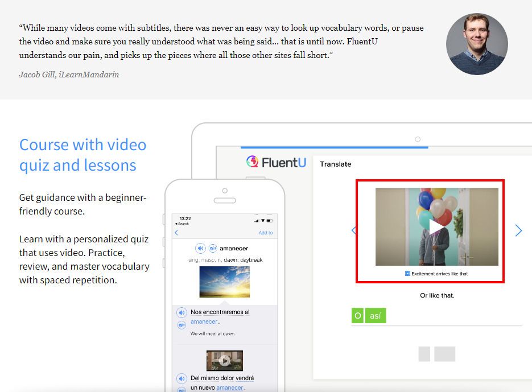Tap the word 'encontraremos' in the sentence
This screenshot has width=532, height=392.
pyautogui.click(x=223, y=312)
